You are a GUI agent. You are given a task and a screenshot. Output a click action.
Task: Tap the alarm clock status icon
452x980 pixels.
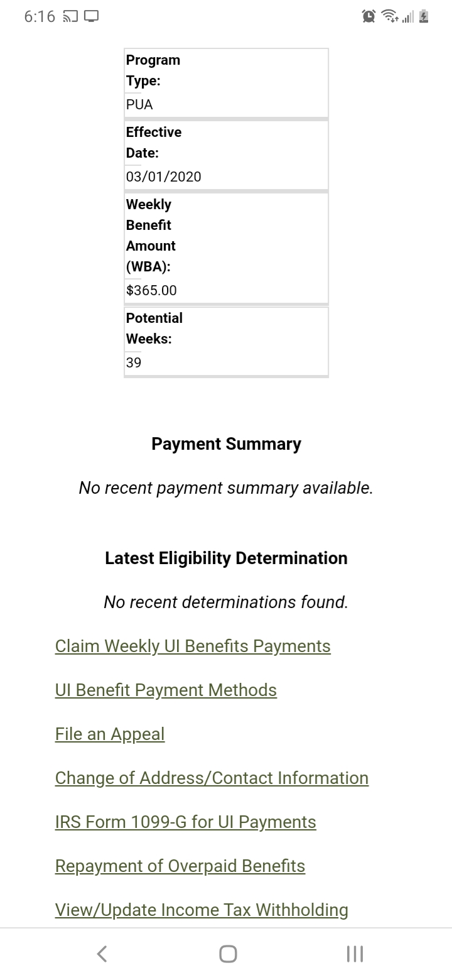[x=367, y=16]
